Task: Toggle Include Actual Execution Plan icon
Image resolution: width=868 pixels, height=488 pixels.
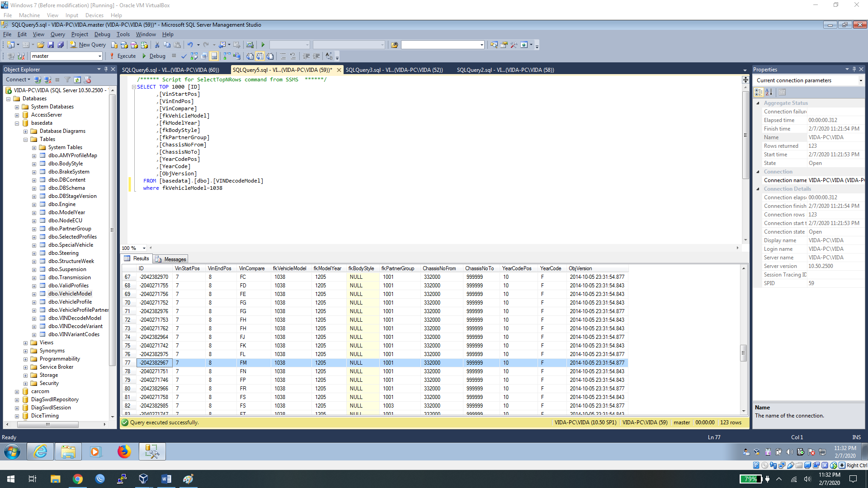Action: click(226, 56)
